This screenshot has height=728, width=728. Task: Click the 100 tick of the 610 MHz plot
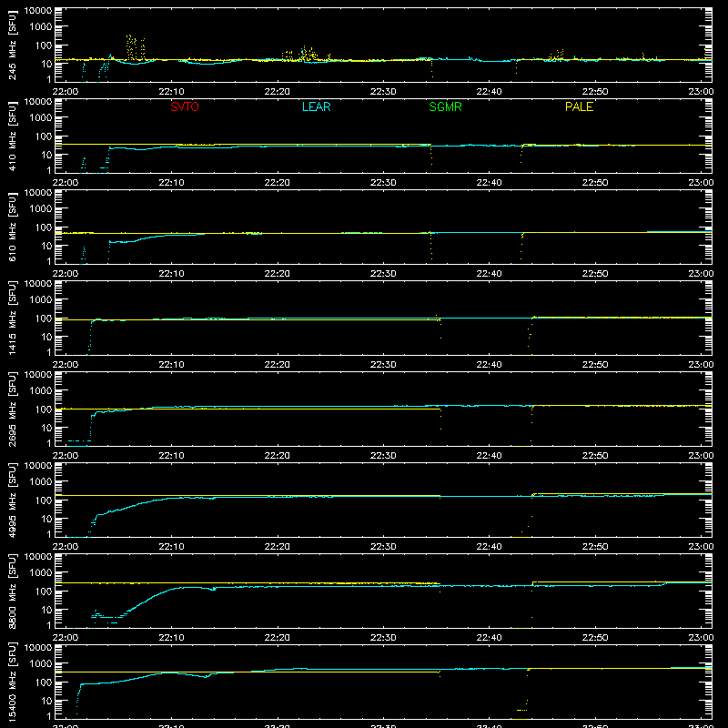coord(44,227)
